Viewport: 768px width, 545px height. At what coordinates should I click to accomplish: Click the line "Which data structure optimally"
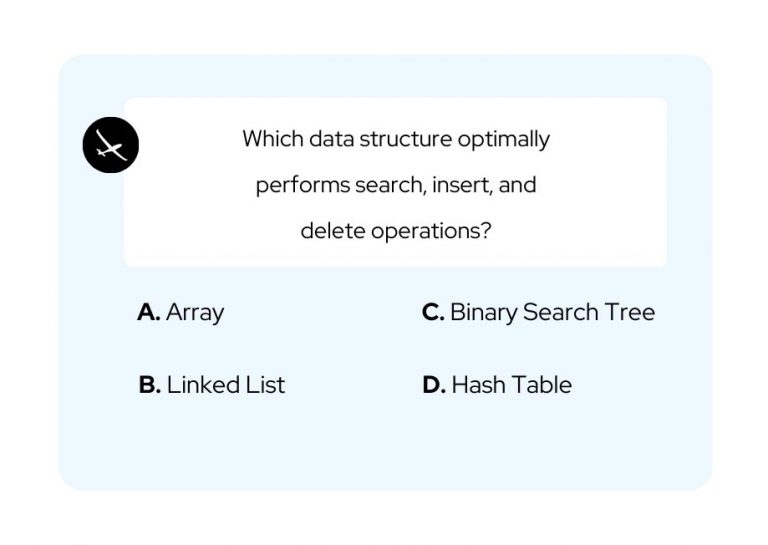tap(396, 140)
